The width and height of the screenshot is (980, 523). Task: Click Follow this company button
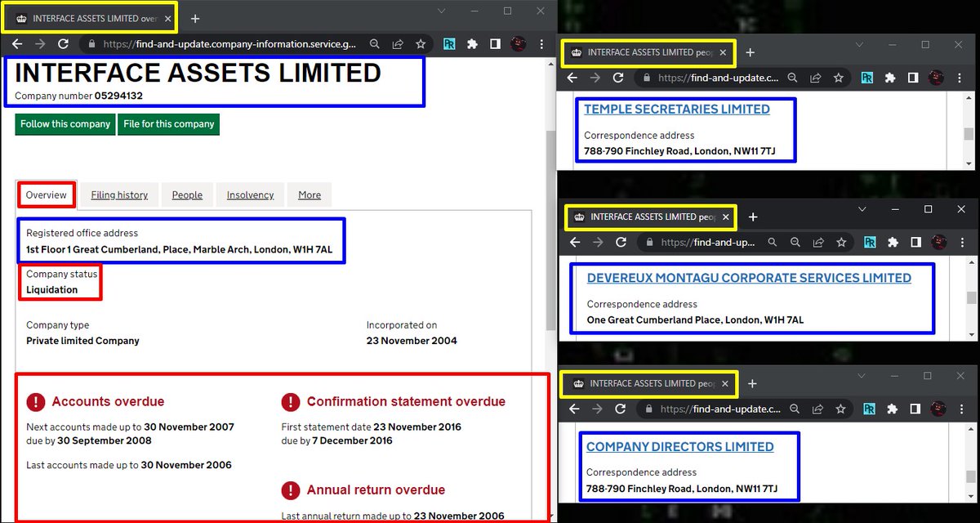(65, 124)
